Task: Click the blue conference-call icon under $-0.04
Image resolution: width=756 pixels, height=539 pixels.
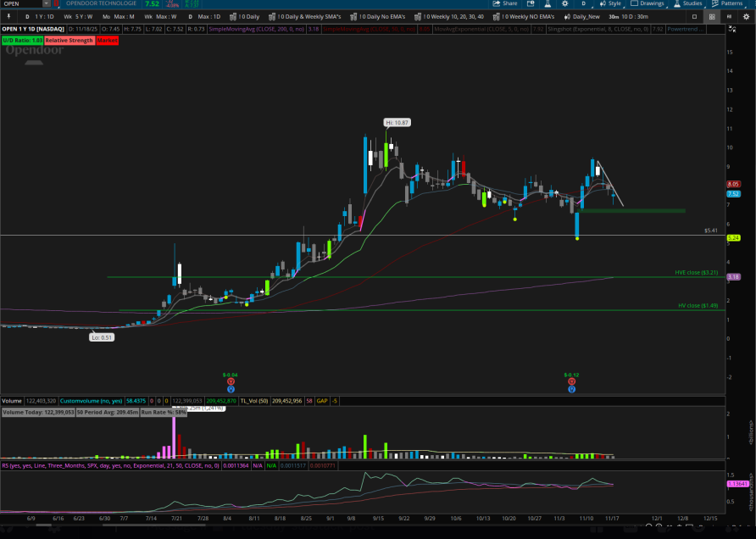Action: tap(231, 389)
